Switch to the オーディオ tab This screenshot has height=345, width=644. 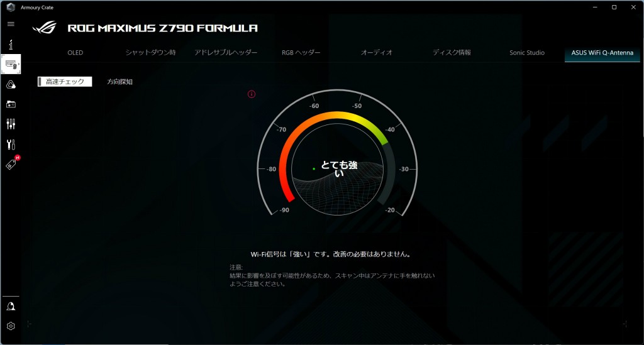pyautogui.click(x=377, y=53)
